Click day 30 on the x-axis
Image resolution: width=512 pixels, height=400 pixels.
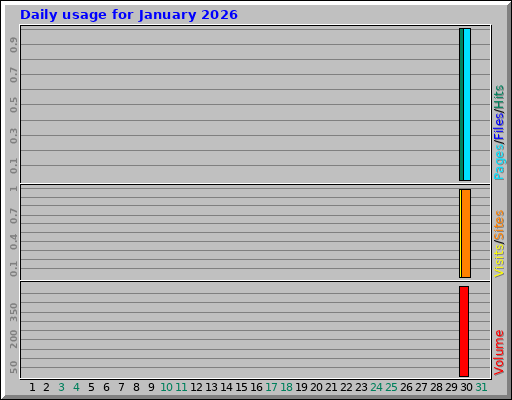tap(466, 387)
